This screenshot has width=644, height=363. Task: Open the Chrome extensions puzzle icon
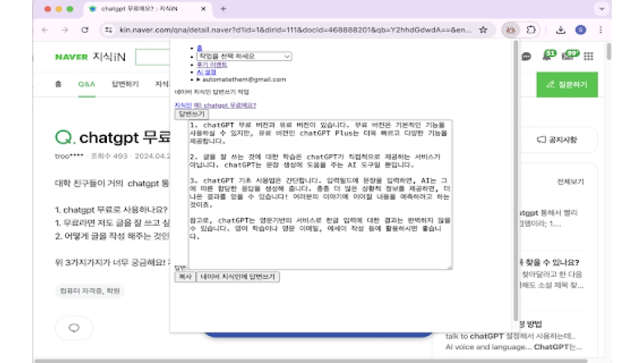click(x=531, y=30)
